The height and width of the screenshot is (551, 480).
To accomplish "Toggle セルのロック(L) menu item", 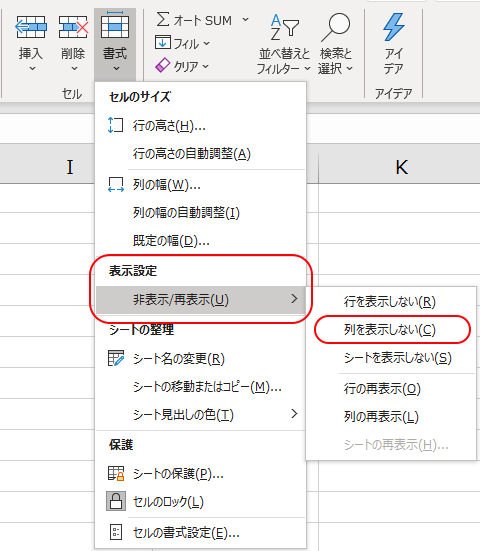I will coord(201,502).
